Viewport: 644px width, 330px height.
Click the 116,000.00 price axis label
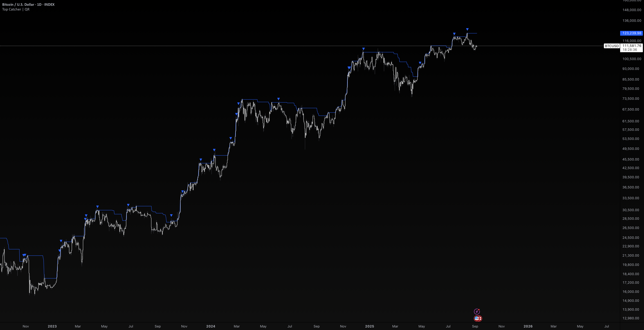tap(632, 41)
